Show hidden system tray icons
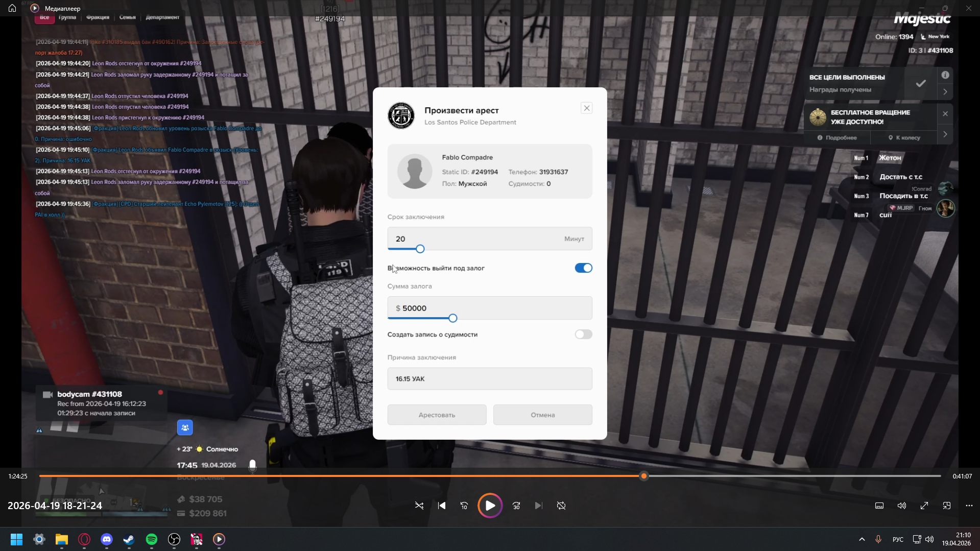This screenshot has height=551, width=980. [x=862, y=539]
